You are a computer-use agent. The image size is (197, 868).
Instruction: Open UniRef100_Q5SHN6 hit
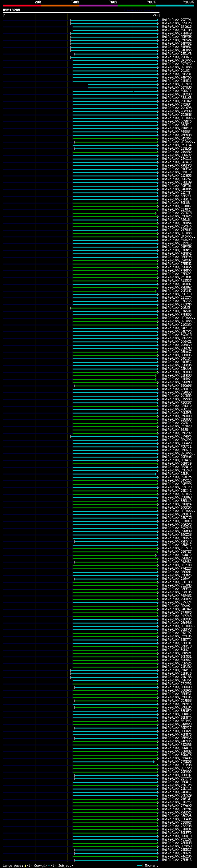click(x=176, y=115)
